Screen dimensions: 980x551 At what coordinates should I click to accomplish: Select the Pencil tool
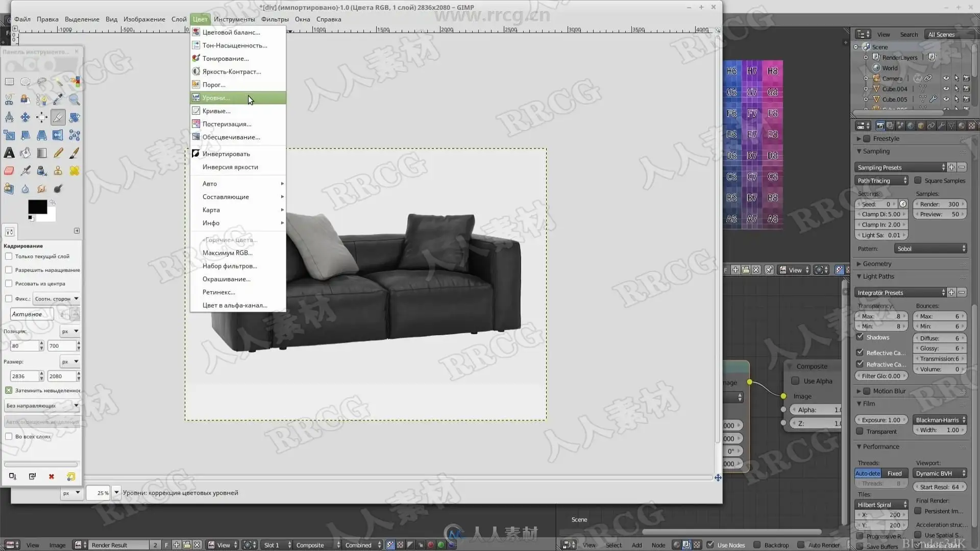pos(58,153)
